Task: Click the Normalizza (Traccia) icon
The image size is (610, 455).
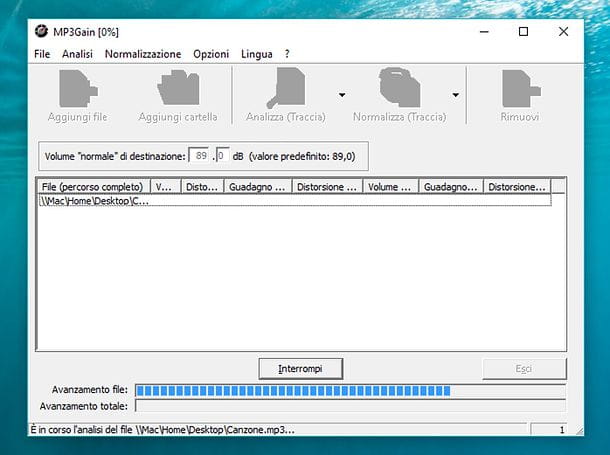Action: click(x=400, y=88)
